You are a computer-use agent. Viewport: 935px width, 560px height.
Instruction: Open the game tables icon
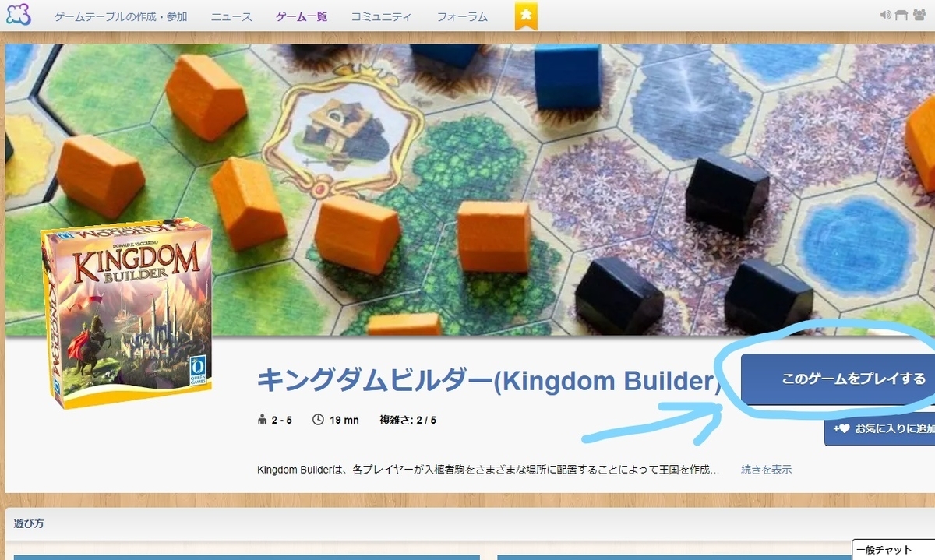tap(901, 15)
